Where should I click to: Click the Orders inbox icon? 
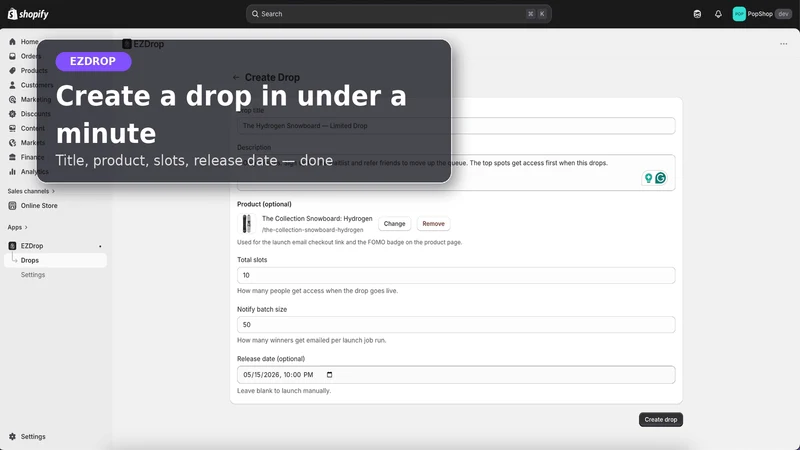[12, 56]
